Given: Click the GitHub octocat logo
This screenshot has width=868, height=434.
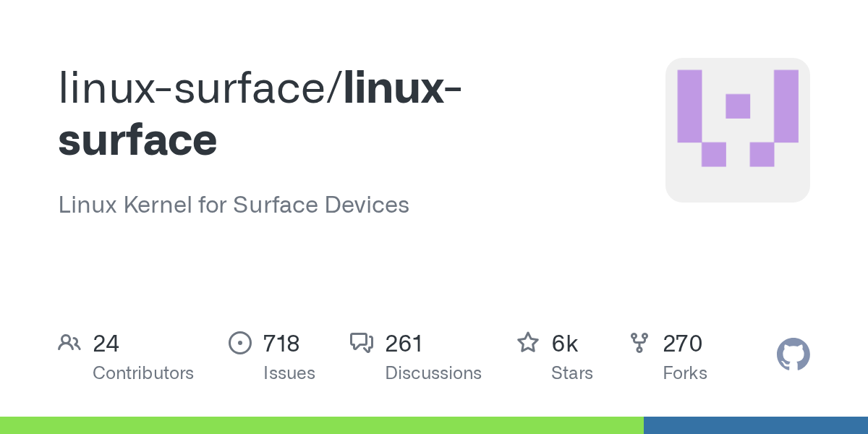Looking at the screenshot, I should (793, 354).
